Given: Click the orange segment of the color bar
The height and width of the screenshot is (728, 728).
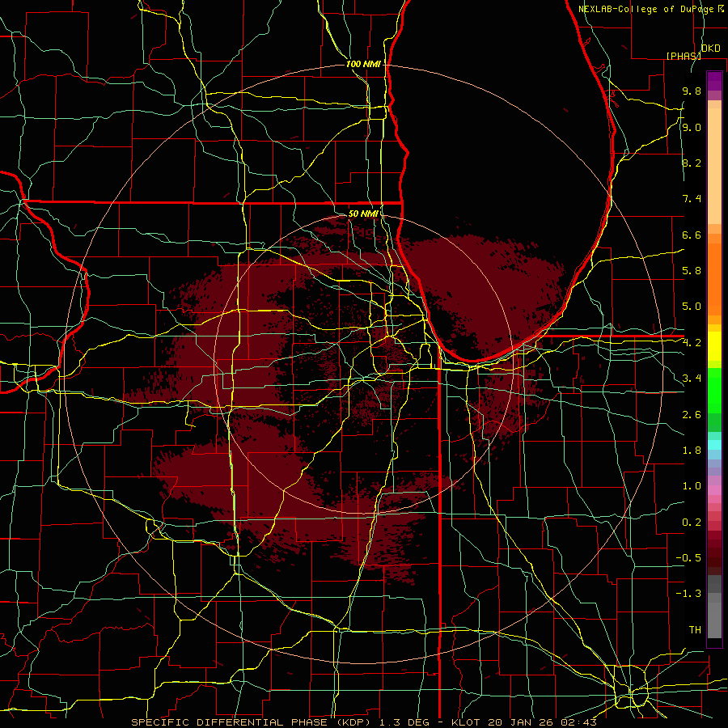Looking at the screenshot, I should point(714,279).
